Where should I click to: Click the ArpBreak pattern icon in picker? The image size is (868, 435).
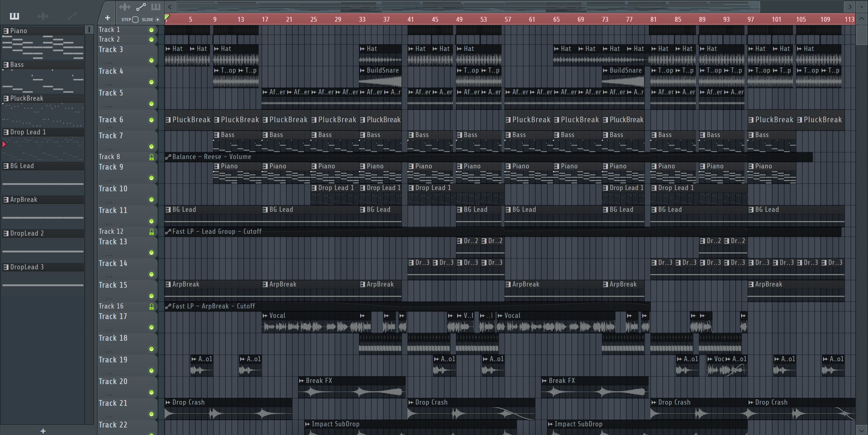pos(6,199)
